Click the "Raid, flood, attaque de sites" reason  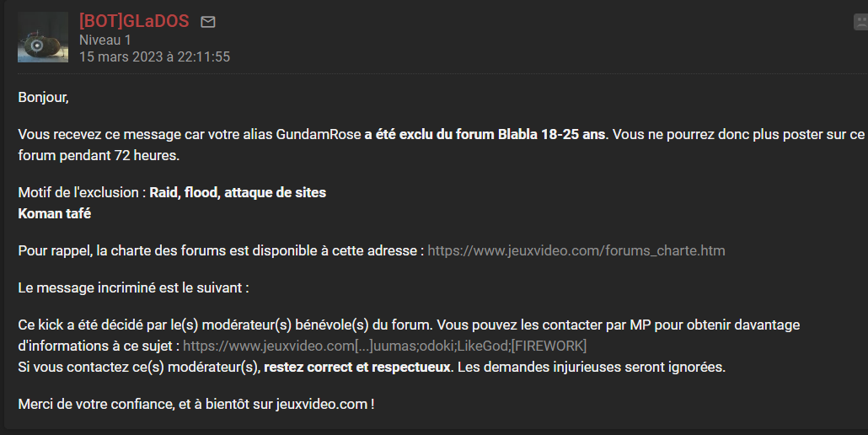(x=238, y=192)
